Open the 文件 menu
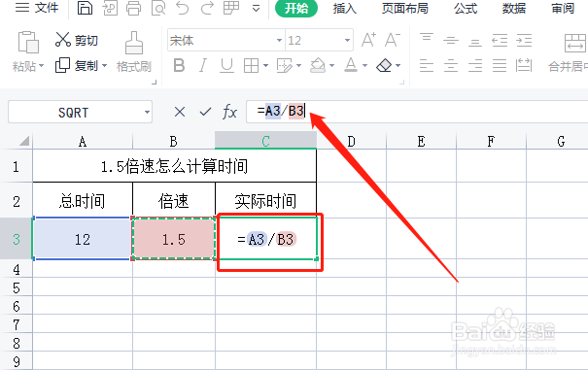Image resolution: width=588 pixels, height=370 pixels. 37,8
